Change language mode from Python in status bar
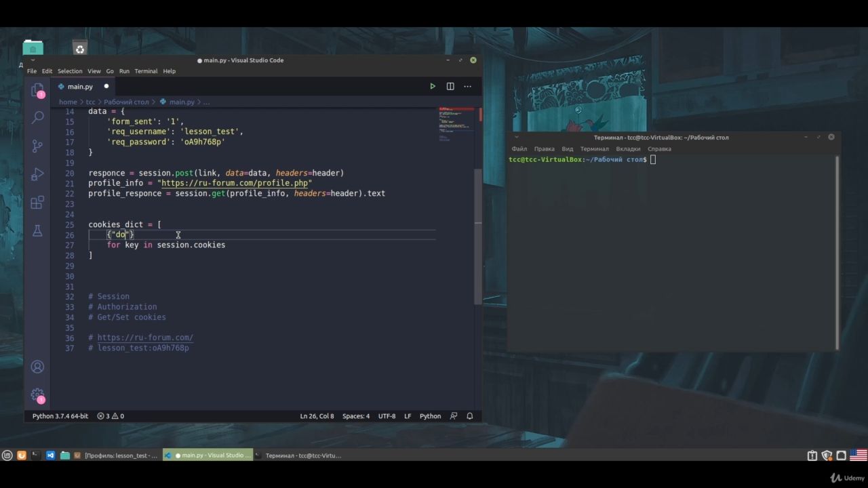The width and height of the screenshot is (868, 488). point(430,416)
